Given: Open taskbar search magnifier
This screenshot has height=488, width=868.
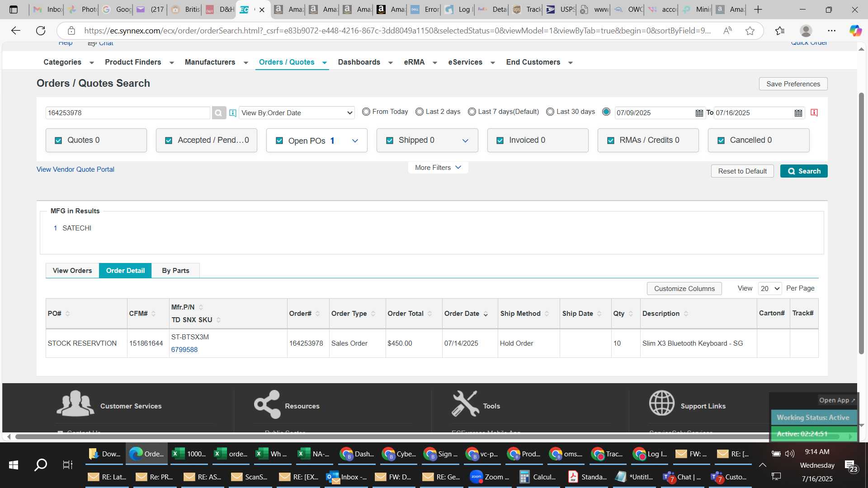Looking at the screenshot, I should 41,465.
